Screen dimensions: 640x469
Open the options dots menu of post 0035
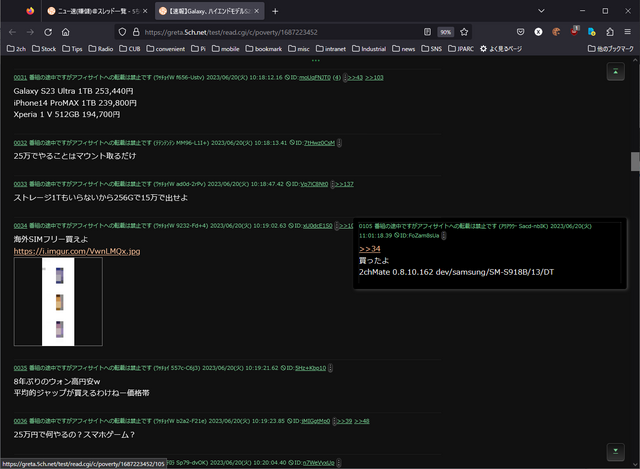click(x=330, y=368)
